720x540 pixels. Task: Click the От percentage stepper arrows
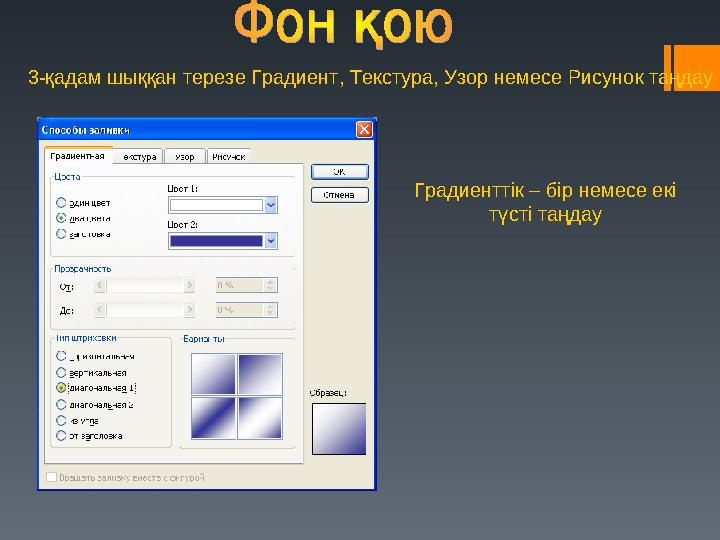[271, 285]
